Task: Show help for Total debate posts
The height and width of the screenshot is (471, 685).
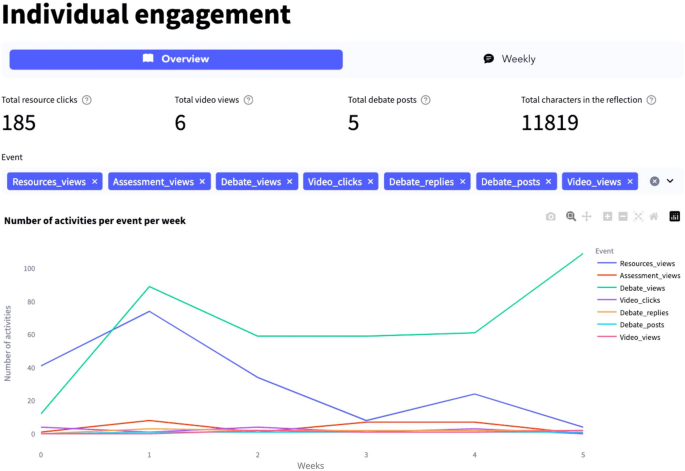Action: [426, 100]
